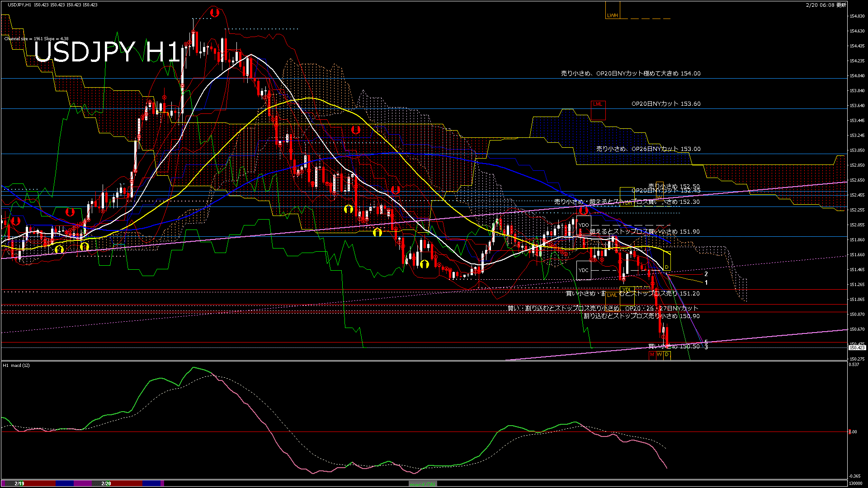The height and width of the screenshot is (488, 868).
Task: Click the LWH level marker box
Action: [x=613, y=10]
